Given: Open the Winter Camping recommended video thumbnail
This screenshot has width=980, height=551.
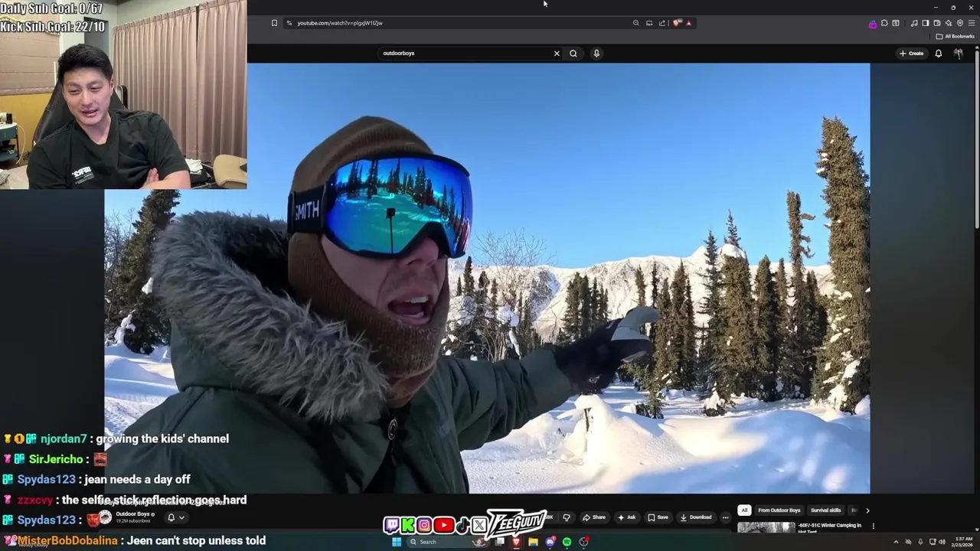Looking at the screenshot, I should tap(766, 527).
